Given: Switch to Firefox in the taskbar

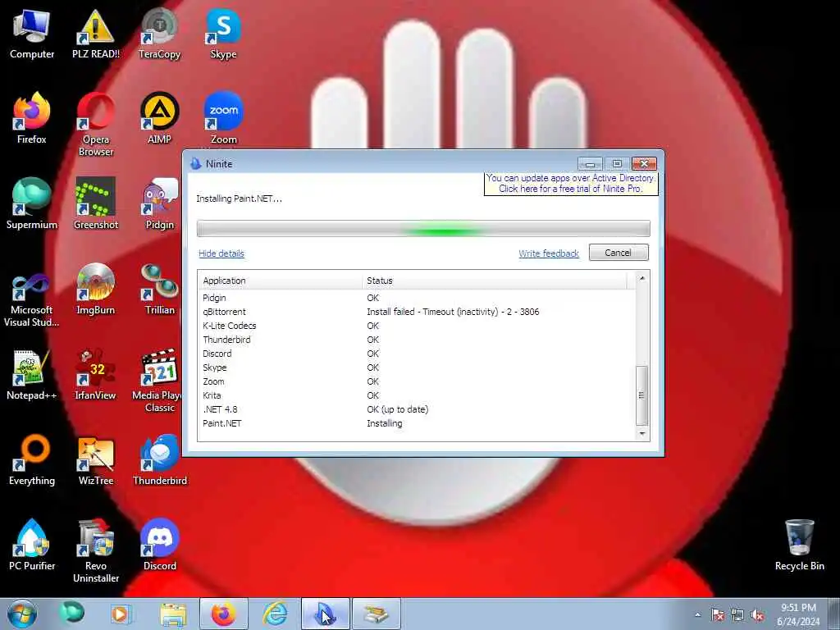Looking at the screenshot, I should (223, 614).
